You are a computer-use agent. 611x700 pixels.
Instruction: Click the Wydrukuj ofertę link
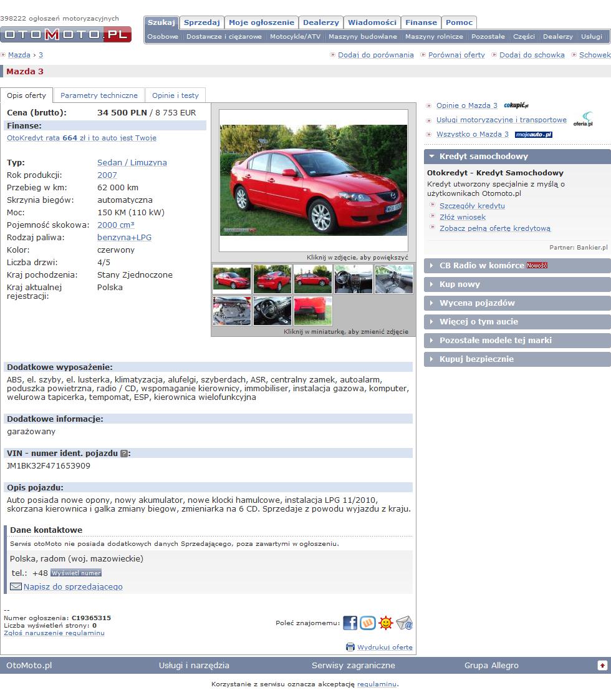point(385,648)
